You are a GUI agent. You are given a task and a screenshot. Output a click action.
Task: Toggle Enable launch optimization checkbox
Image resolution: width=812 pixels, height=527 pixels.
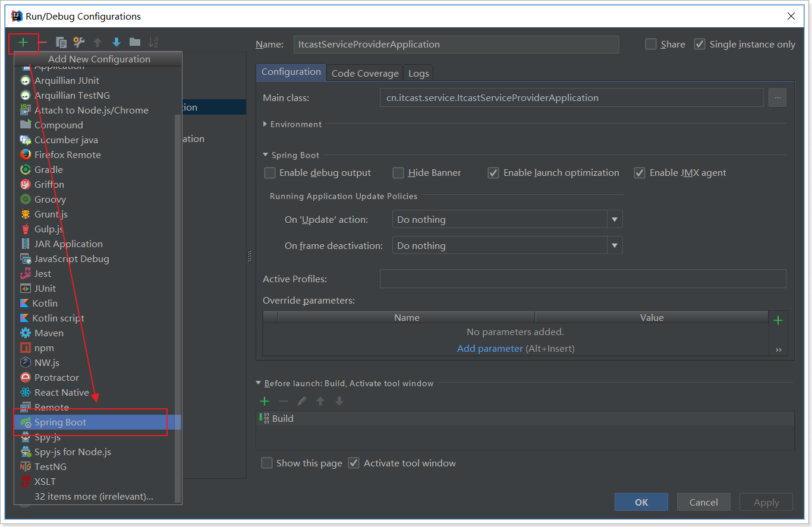click(493, 173)
